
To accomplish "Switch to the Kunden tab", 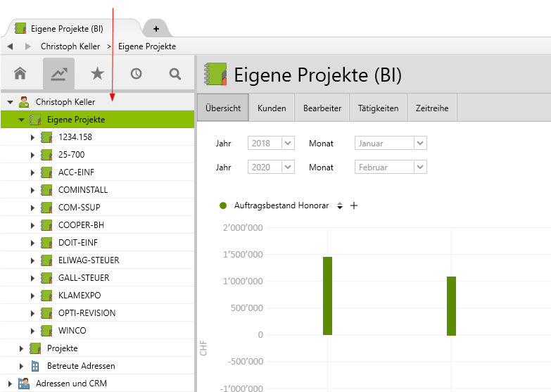I will pos(272,108).
